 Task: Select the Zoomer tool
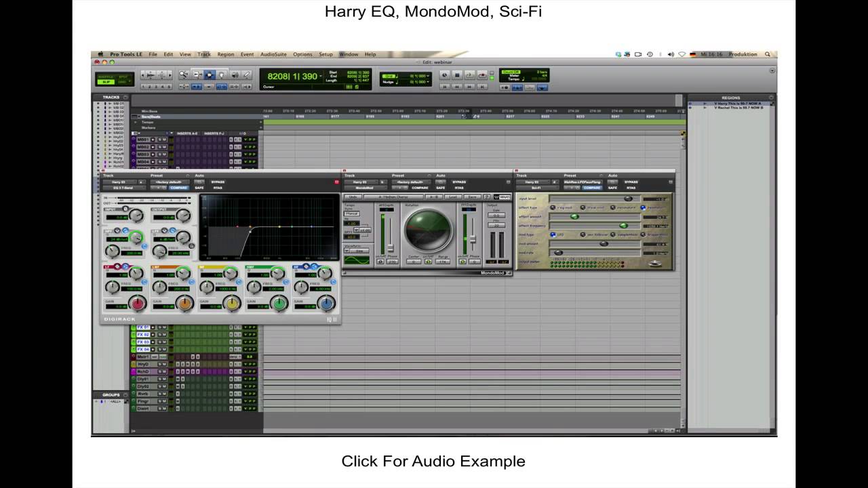(184, 75)
